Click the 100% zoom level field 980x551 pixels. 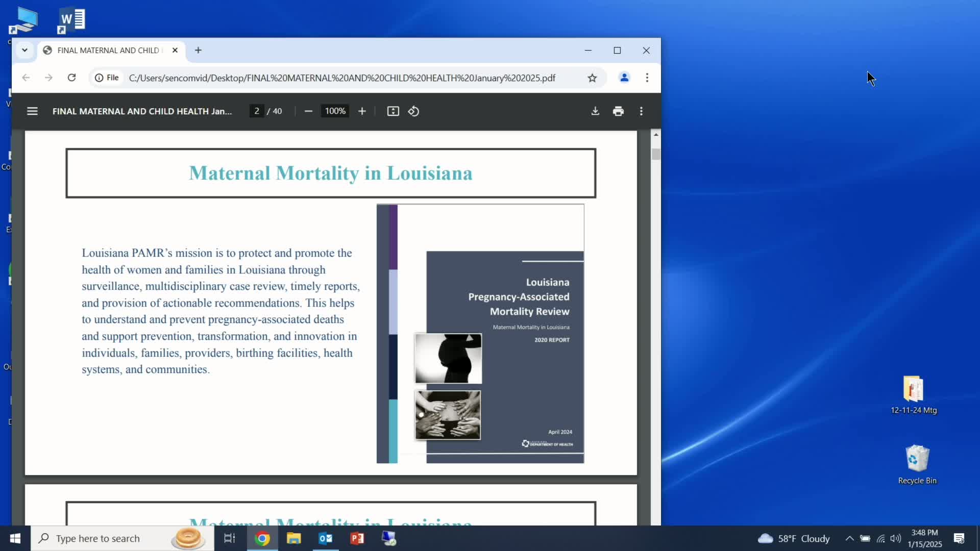[x=335, y=111]
